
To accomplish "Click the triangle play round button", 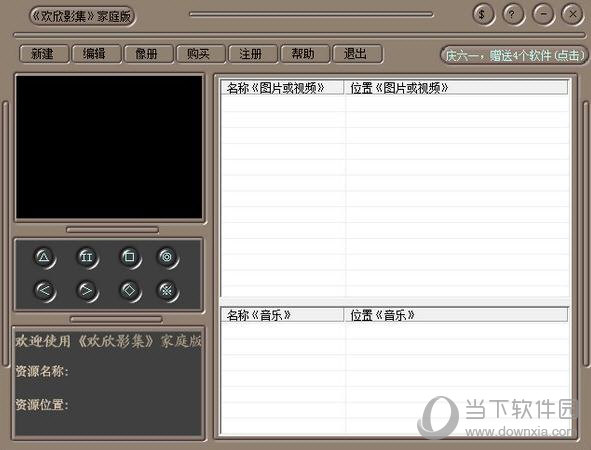I will [44, 258].
